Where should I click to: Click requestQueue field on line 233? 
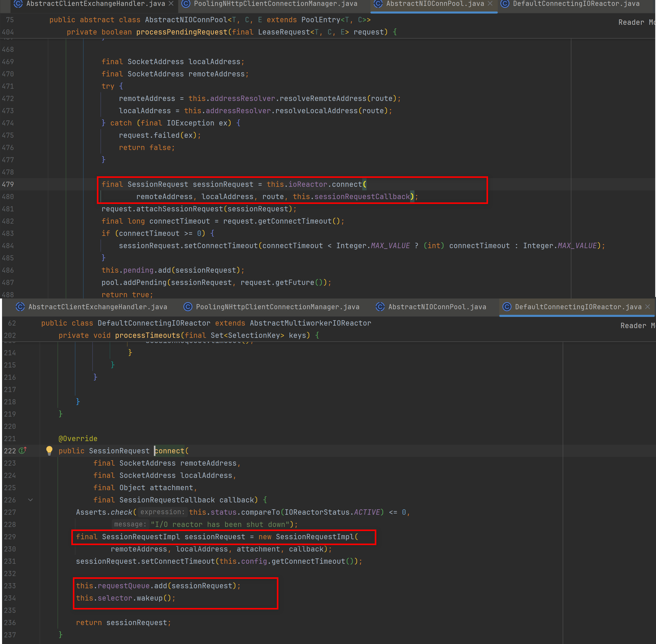coord(123,586)
